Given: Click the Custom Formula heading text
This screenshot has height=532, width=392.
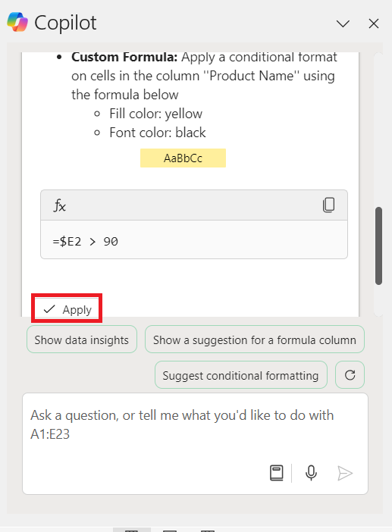Looking at the screenshot, I should coord(124,57).
